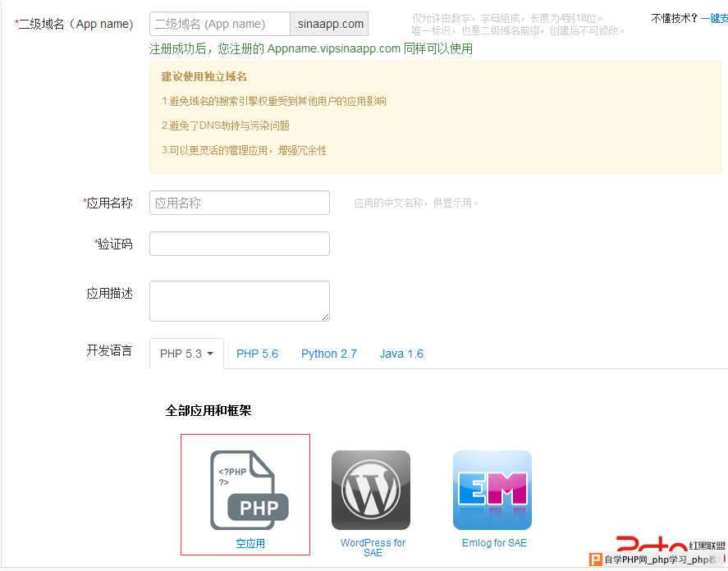Click inside the 应用描述 text area

pos(240,301)
